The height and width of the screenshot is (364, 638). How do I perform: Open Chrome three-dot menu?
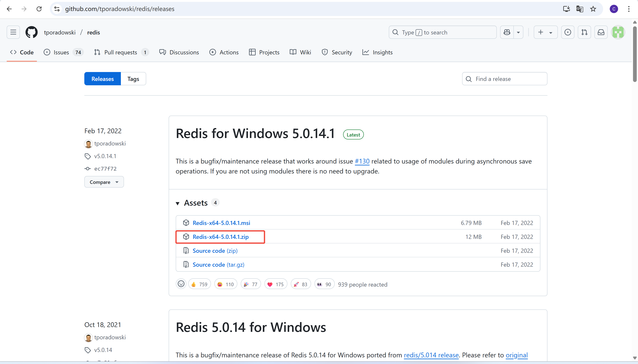[629, 9]
